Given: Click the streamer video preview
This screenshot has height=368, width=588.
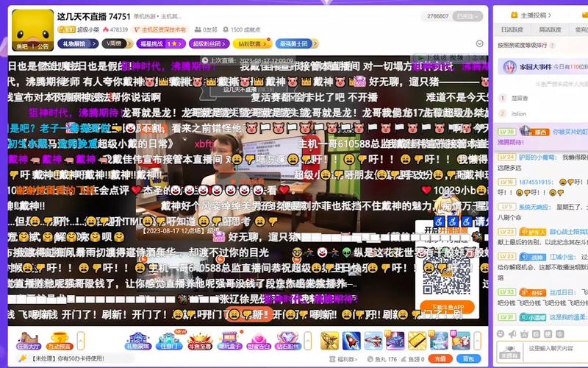Looking at the screenshot, I should point(248,180).
